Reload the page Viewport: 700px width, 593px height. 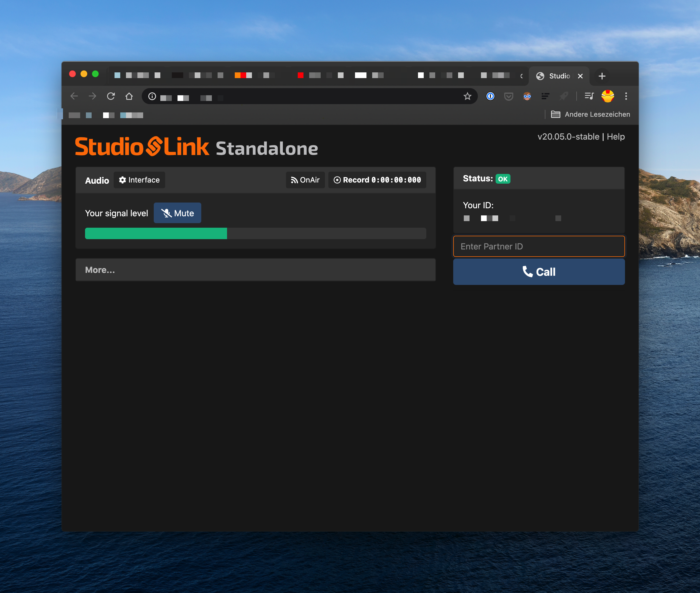(111, 96)
